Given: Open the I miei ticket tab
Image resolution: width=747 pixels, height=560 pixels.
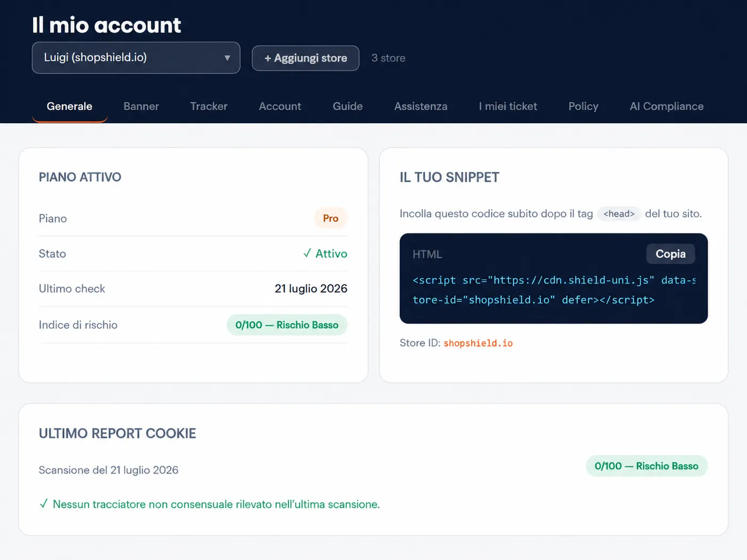Looking at the screenshot, I should pos(508,106).
